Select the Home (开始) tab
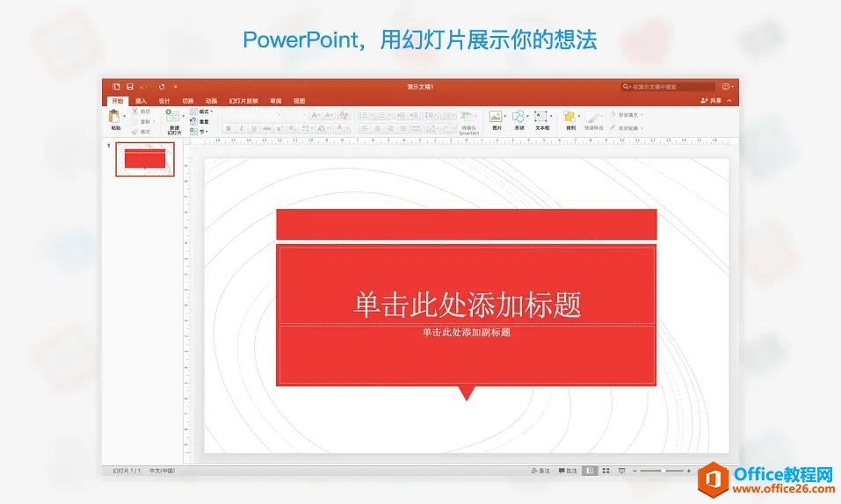Image resolution: width=841 pixels, height=504 pixels. (118, 101)
